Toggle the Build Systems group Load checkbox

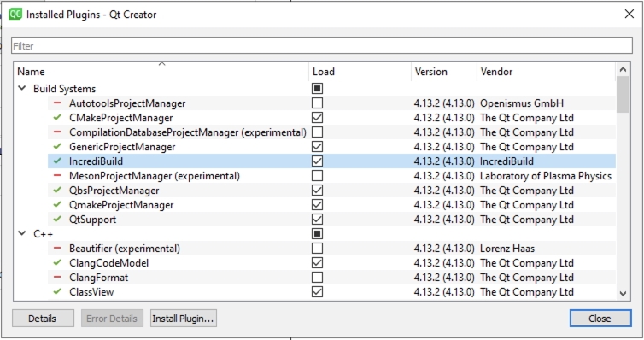317,89
